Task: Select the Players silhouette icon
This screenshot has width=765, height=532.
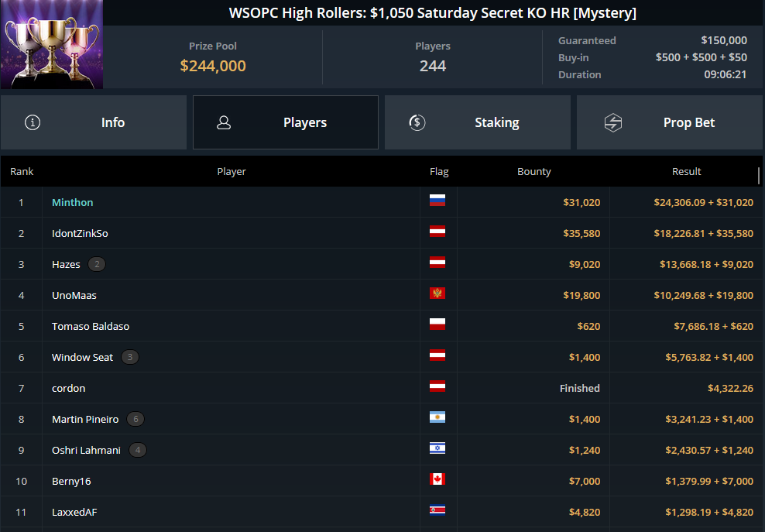Action: [x=224, y=122]
